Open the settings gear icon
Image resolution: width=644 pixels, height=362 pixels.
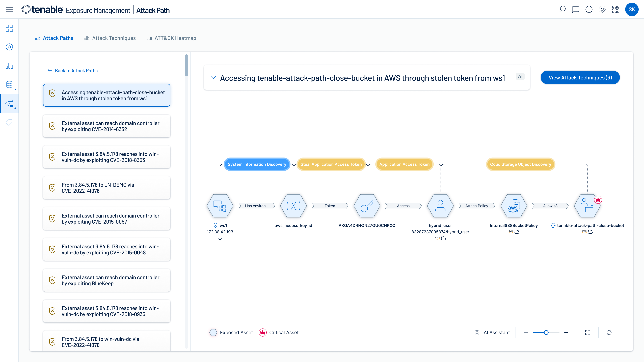(602, 10)
